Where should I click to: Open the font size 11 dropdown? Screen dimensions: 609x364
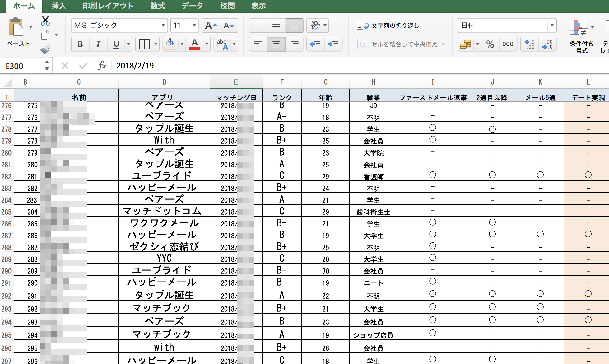pyautogui.click(x=194, y=26)
